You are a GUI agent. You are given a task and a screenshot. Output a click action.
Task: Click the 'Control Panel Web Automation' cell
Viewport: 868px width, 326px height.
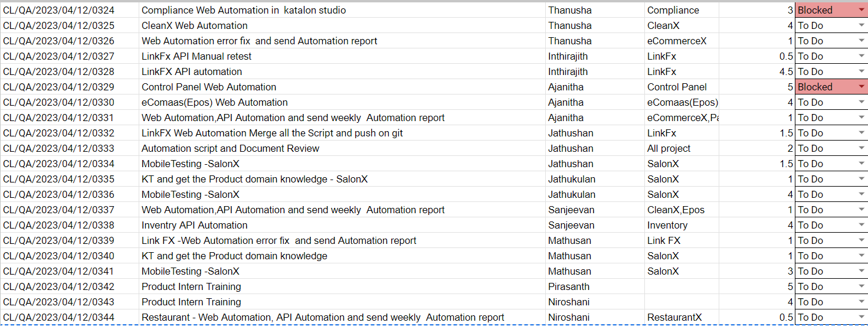click(342, 87)
